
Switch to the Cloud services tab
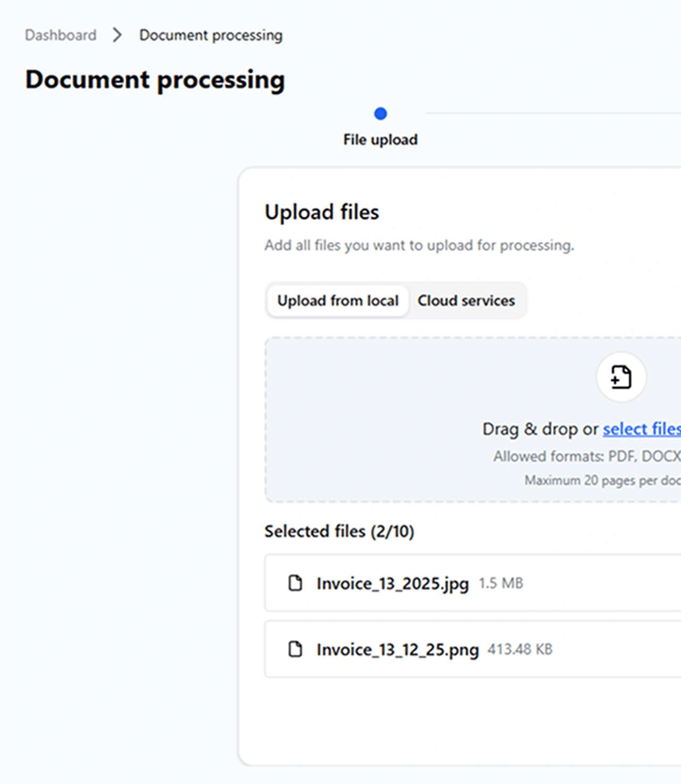pos(466,301)
